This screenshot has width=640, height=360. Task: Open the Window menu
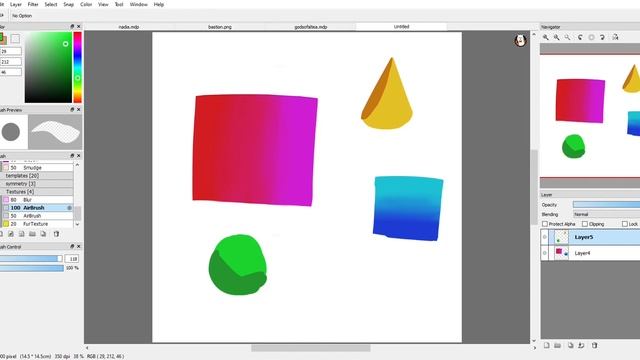[139, 4]
